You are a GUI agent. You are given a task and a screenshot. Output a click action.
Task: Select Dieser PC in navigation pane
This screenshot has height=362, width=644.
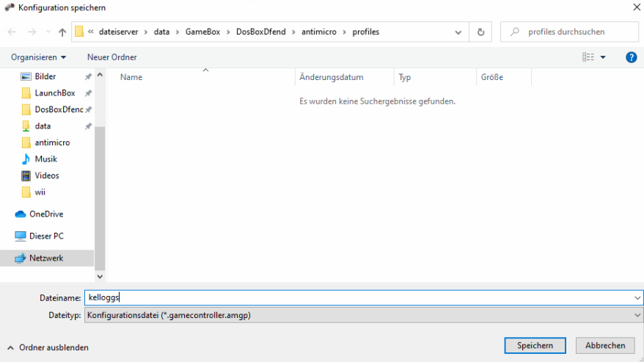coord(45,236)
